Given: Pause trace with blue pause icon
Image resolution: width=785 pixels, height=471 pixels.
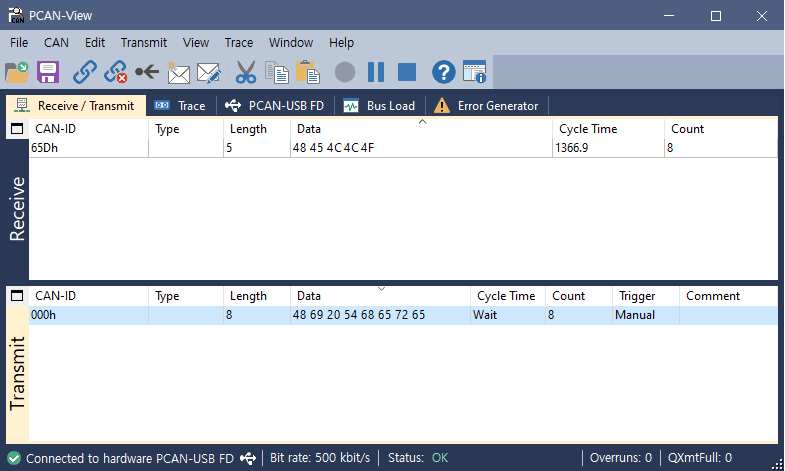Looking at the screenshot, I should pyautogui.click(x=376, y=72).
